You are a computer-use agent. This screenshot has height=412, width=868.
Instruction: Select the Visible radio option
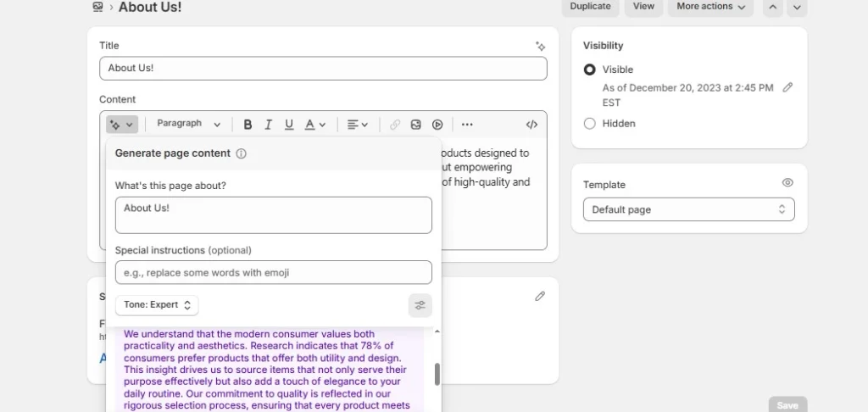[x=590, y=70]
